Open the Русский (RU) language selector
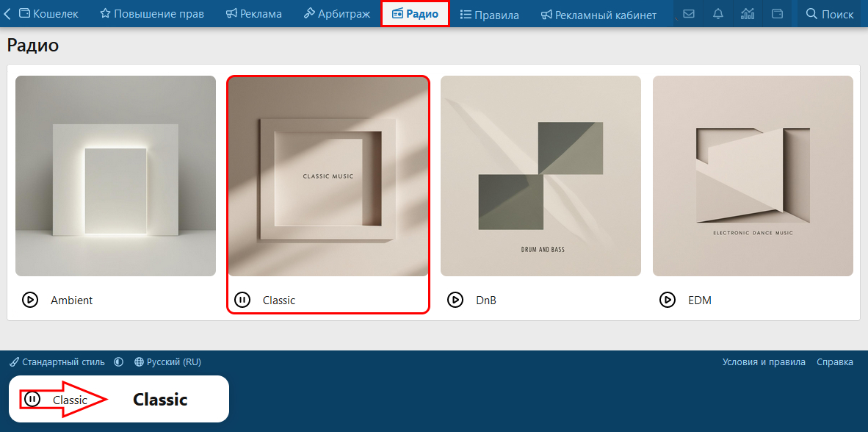This screenshot has width=868, height=432. pyautogui.click(x=167, y=362)
